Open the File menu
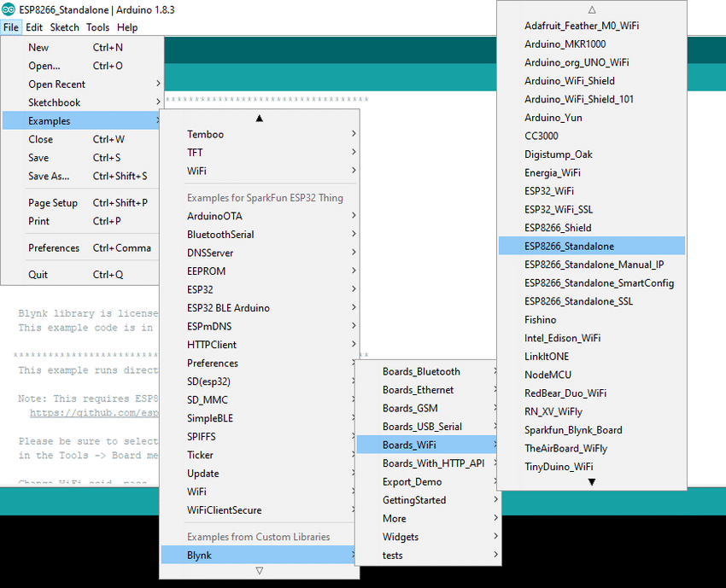726x588 pixels. coord(11,27)
